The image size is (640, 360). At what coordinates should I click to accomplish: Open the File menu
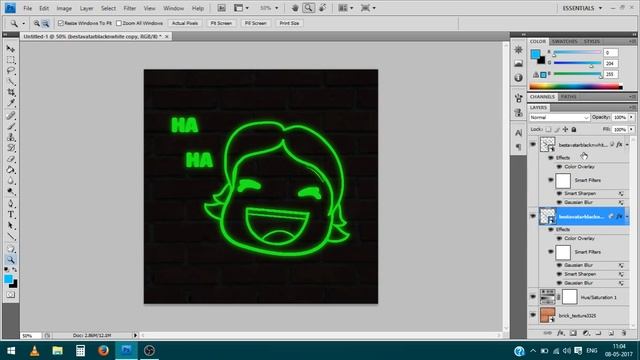27,8
